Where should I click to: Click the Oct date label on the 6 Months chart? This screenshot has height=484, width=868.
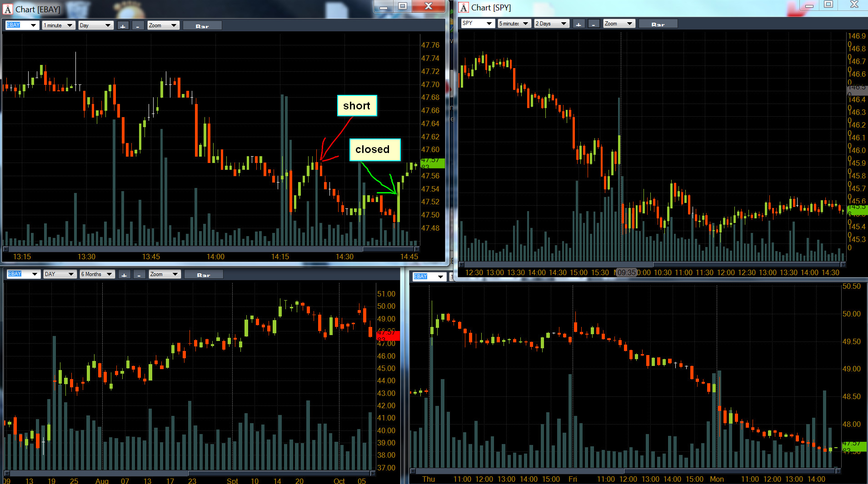pyautogui.click(x=339, y=481)
